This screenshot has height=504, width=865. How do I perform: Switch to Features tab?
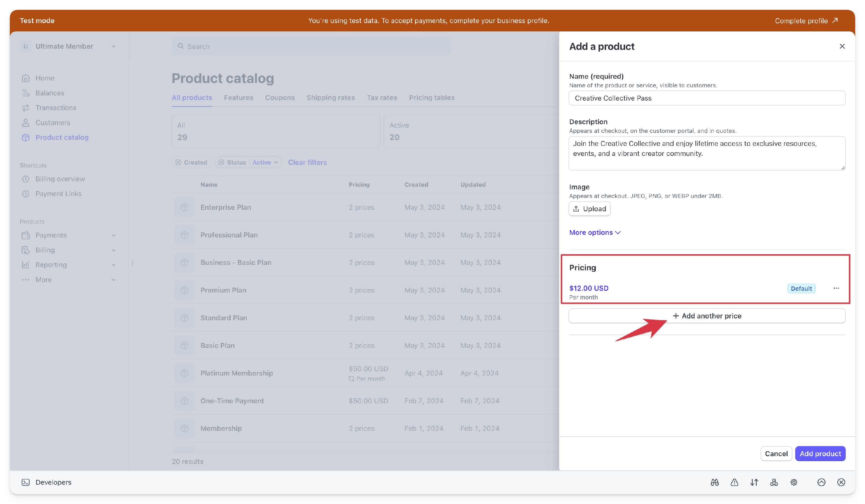click(x=238, y=97)
